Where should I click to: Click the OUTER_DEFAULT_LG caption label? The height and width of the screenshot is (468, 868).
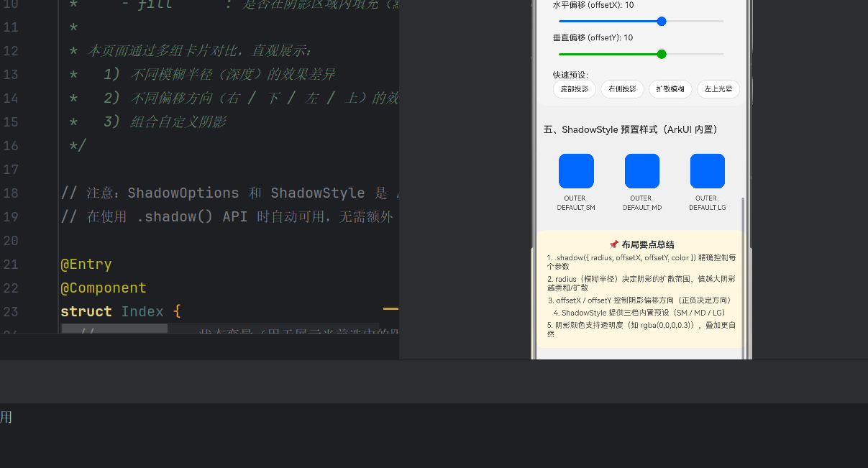[708, 203]
